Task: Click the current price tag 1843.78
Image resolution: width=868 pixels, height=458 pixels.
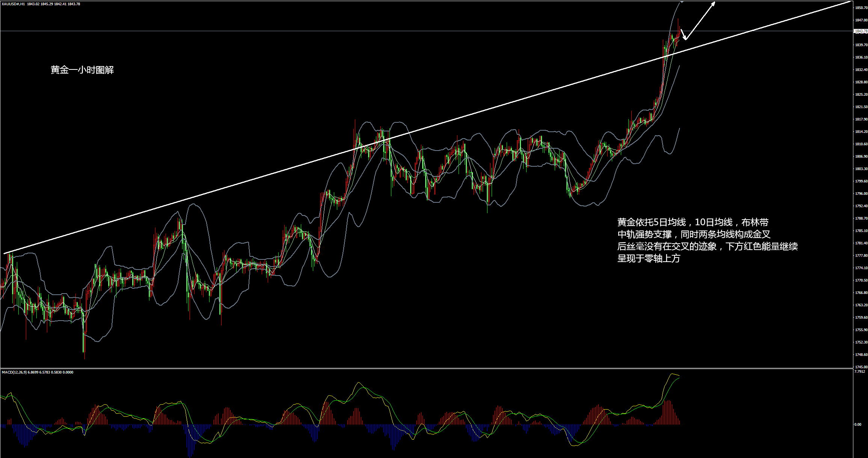Action: (861, 31)
